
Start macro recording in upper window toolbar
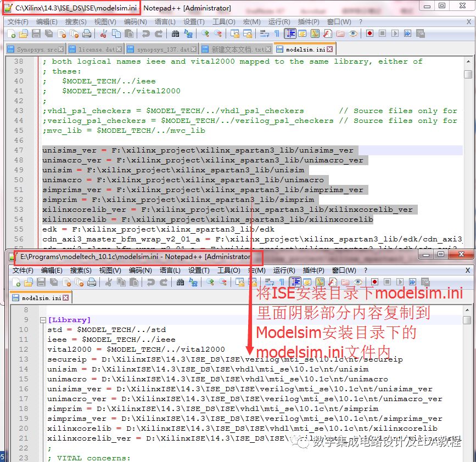369,33
